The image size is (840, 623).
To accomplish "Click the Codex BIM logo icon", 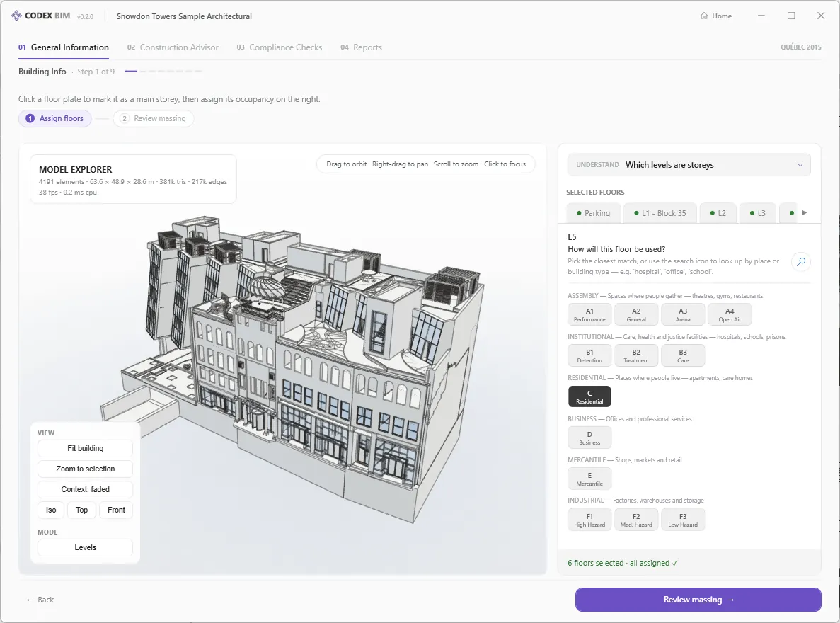I will (16, 16).
